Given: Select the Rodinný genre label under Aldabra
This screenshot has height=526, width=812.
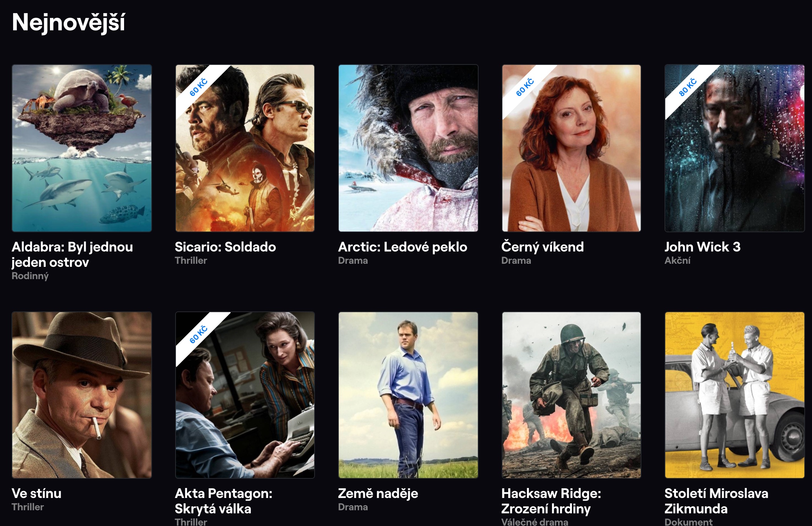Looking at the screenshot, I should pyautogui.click(x=30, y=276).
